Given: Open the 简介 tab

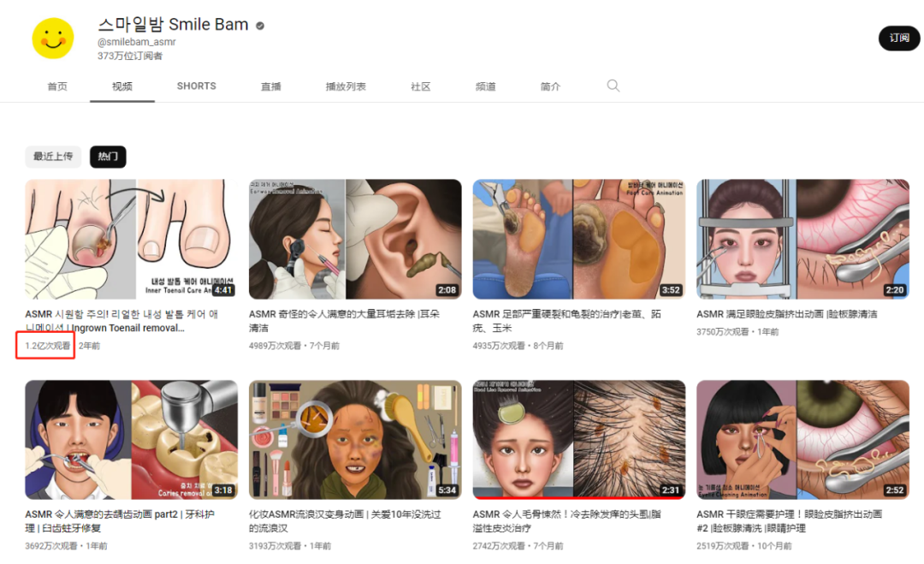Looking at the screenshot, I should click(x=550, y=86).
